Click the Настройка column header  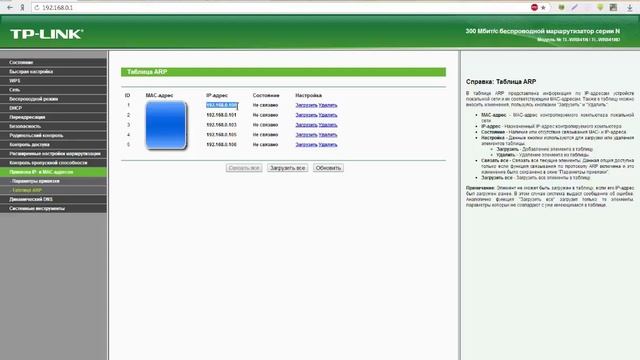[309, 96]
